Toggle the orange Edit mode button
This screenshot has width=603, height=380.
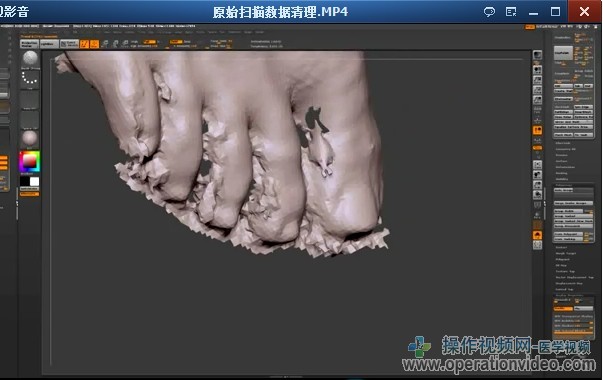(85, 43)
